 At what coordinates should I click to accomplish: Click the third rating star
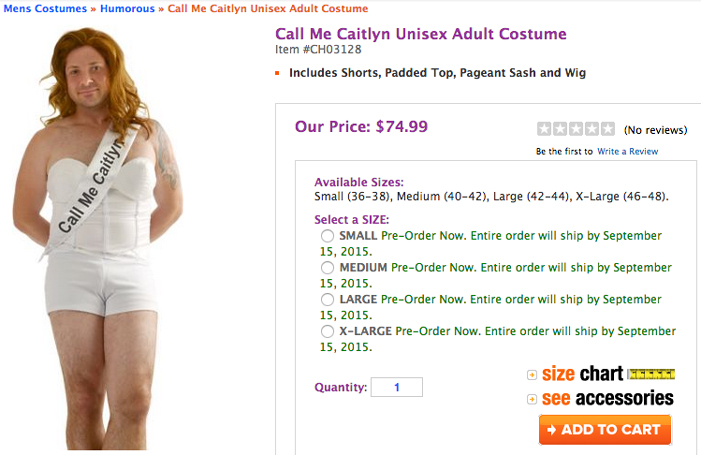576,129
